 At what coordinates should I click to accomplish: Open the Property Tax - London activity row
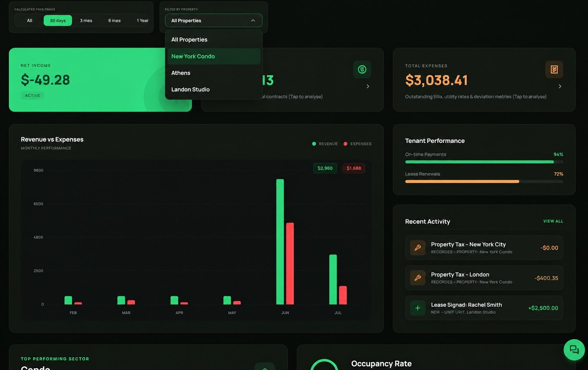point(484,278)
